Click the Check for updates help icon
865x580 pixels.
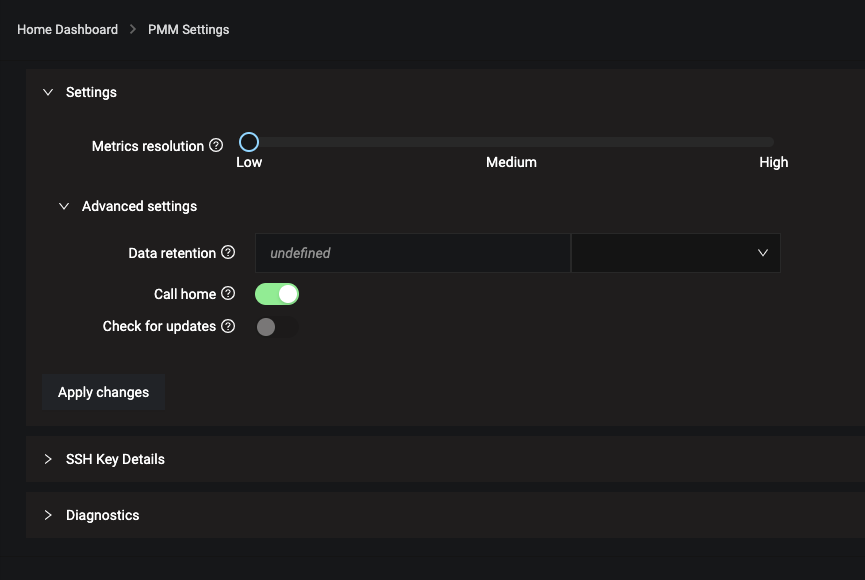coord(228,326)
